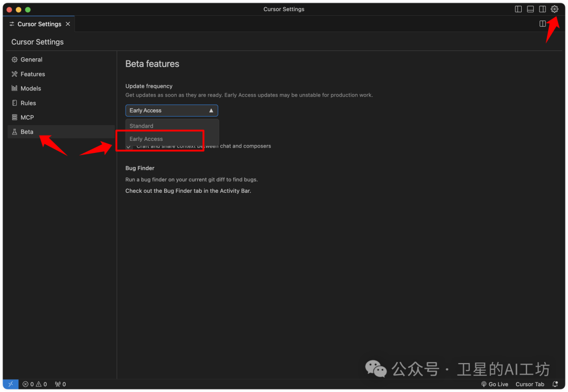The image size is (568, 392).
Task: Open the Features settings section
Action: point(33,74)
